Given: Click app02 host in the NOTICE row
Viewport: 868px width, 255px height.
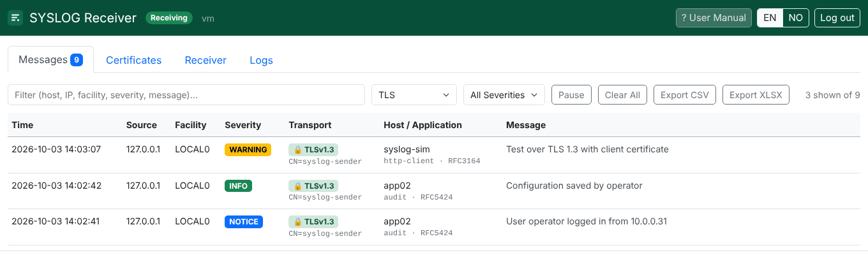Looking at the screenshot, I should click(x=397, y=221).
